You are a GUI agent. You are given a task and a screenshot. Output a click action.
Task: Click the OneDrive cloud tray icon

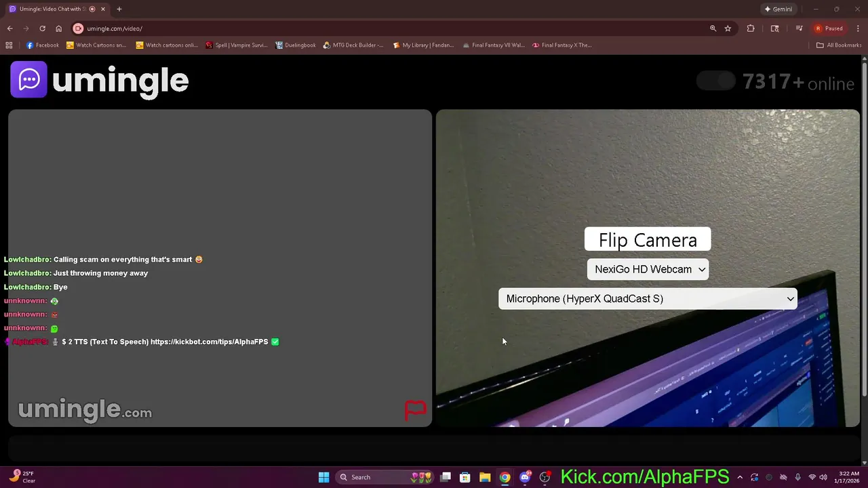(x=783, y=477)
